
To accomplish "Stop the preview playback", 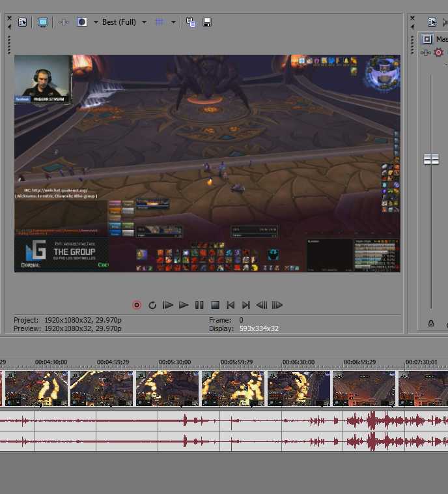I will coord(215,305).
